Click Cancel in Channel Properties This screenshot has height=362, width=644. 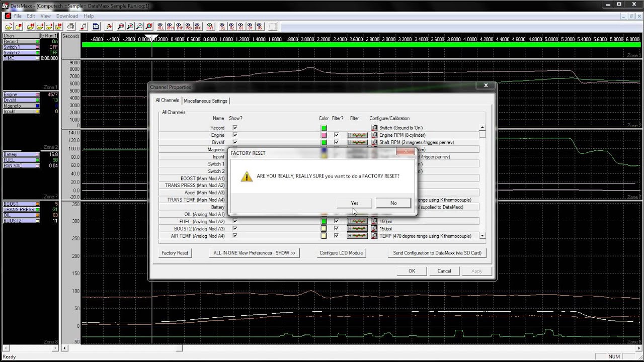444,271
